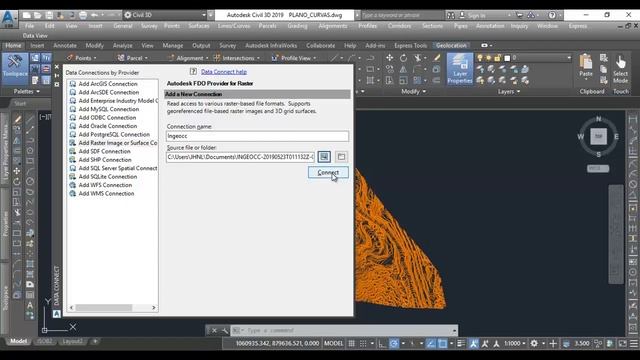Open the annotation scale 1:1000 dropdown

click(514, 344)
